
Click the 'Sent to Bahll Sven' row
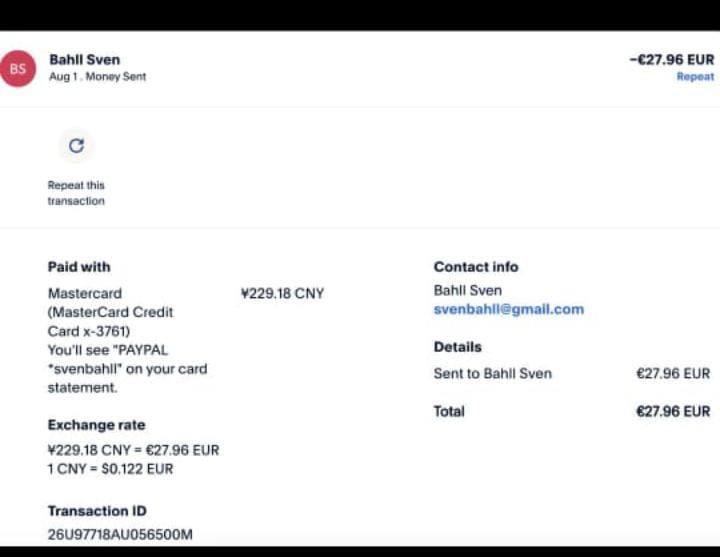coord(492,373)
